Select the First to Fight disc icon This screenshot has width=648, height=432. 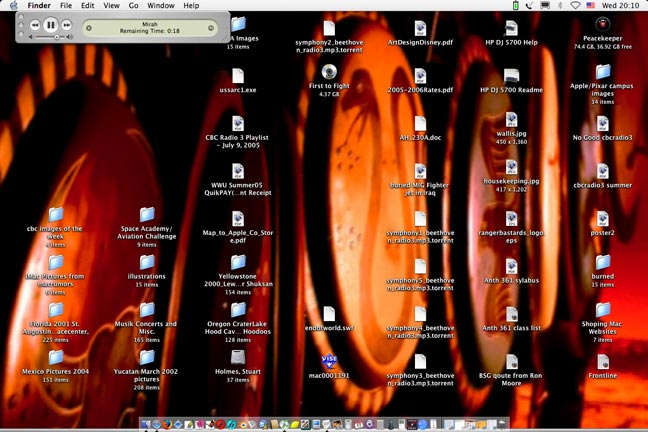(x=329, y=72)
